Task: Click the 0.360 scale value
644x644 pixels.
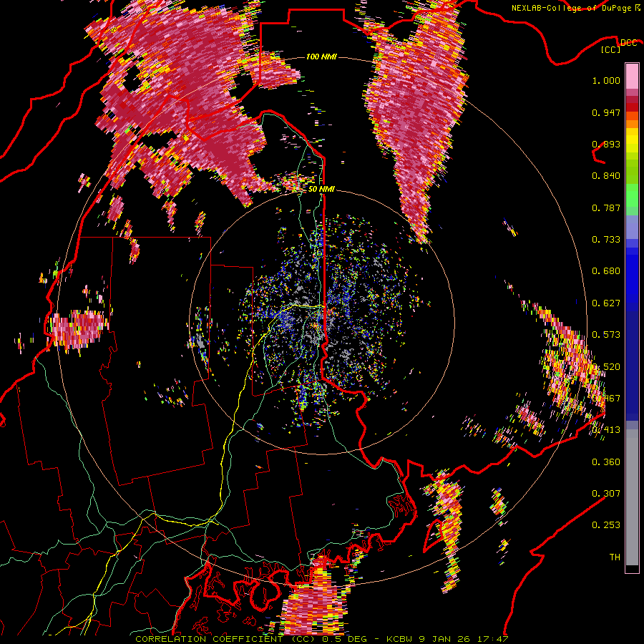Action: tap(606, 462)
